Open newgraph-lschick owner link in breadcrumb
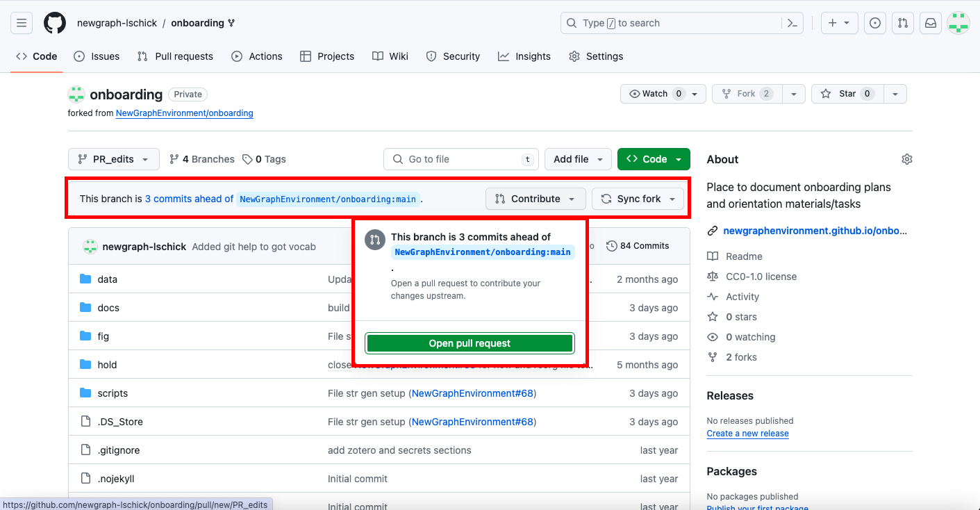Image resolution: width=980 pixels, height=510 pixels. click(116, 23)
